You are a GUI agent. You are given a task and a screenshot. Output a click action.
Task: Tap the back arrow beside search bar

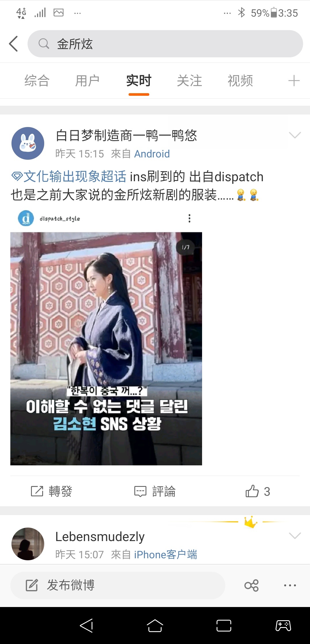tap(13, 44)
